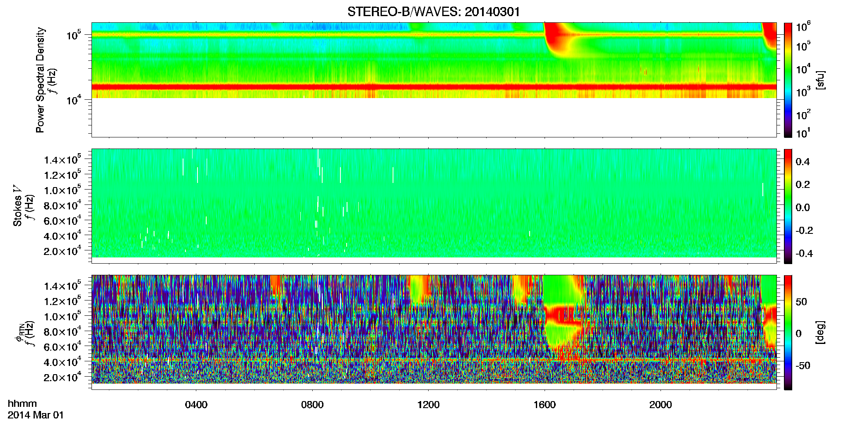Click the [sfu] units label
This screenshot has height=447, width=868.
click(820, 80)
